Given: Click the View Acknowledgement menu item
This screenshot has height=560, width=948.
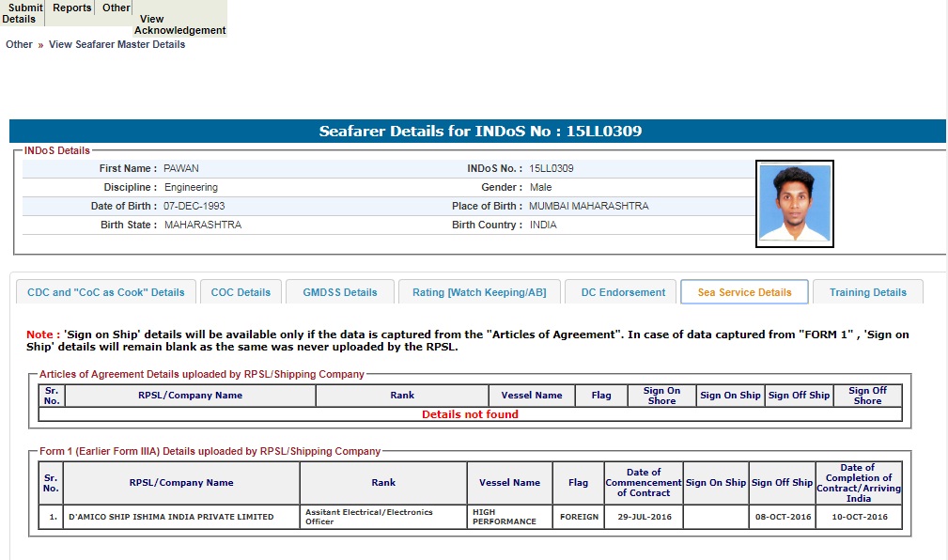Looking at the screenshot, I should pyautogui.click(x=179, y=24).
